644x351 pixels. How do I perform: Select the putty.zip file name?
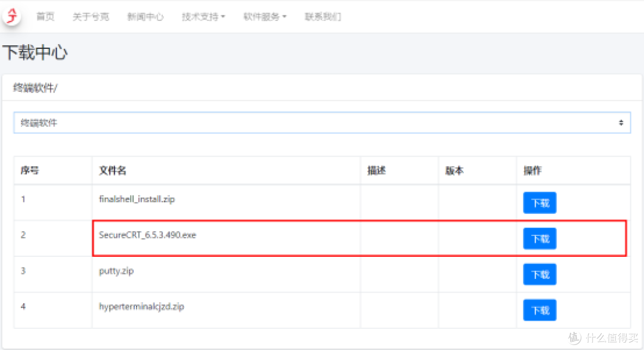(116, 271)
